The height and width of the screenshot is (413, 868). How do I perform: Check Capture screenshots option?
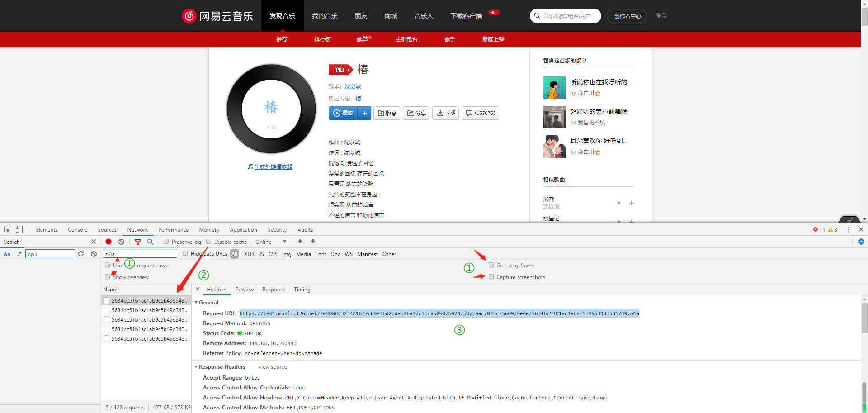tap(491, 277)
